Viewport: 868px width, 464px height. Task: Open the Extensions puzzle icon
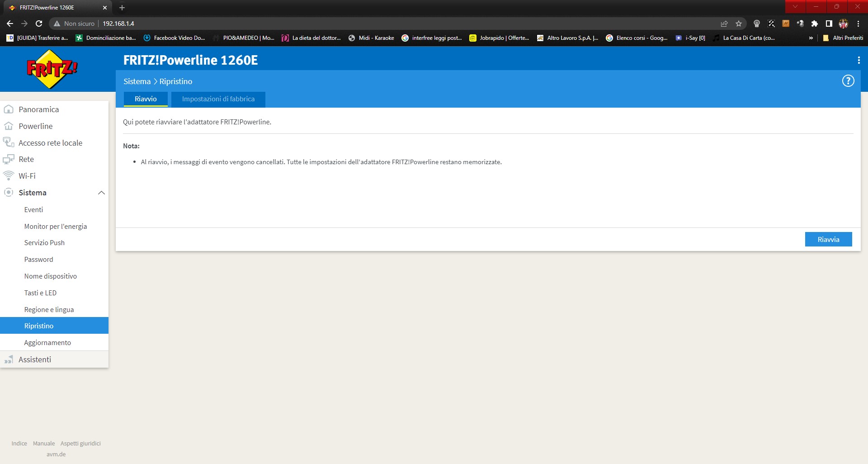[815, 24]
